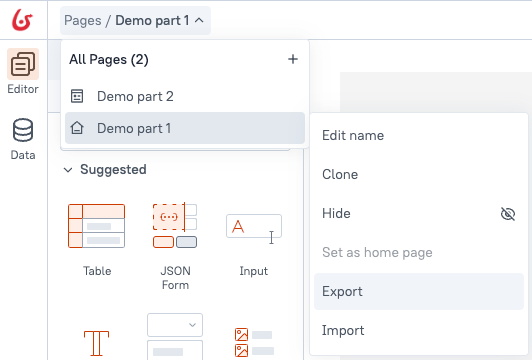Select the Table widget icon
Screen dimensions: 532x360
(97, 226)
